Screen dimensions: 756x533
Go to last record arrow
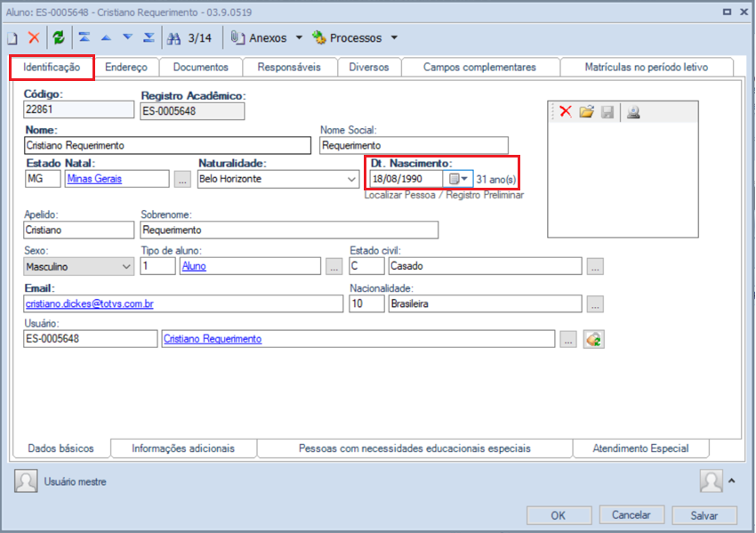pos(149,37)
